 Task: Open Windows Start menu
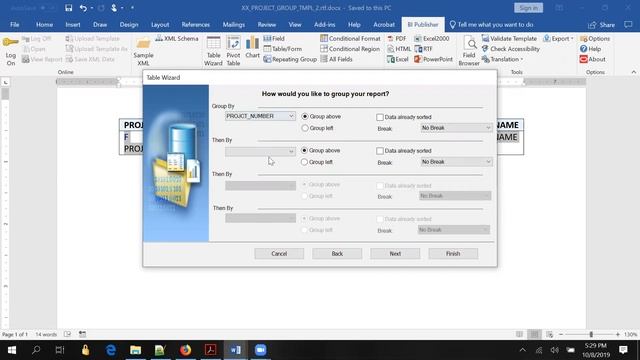tap(11, 350)
